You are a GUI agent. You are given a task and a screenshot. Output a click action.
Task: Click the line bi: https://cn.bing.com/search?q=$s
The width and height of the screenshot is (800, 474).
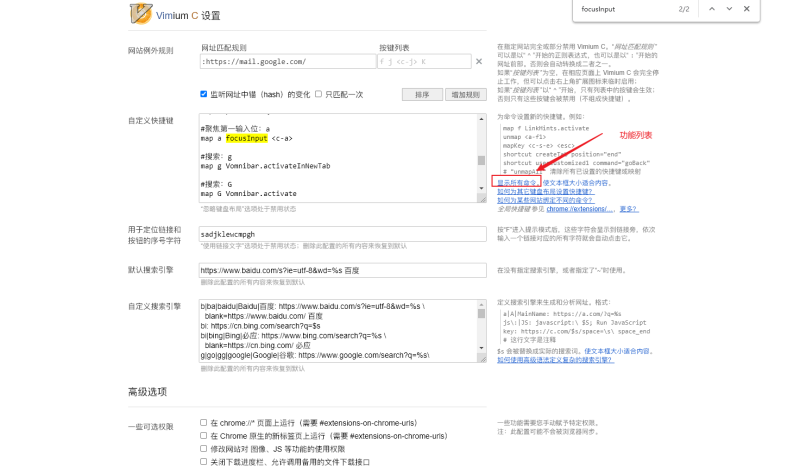(x=260, y=326)
